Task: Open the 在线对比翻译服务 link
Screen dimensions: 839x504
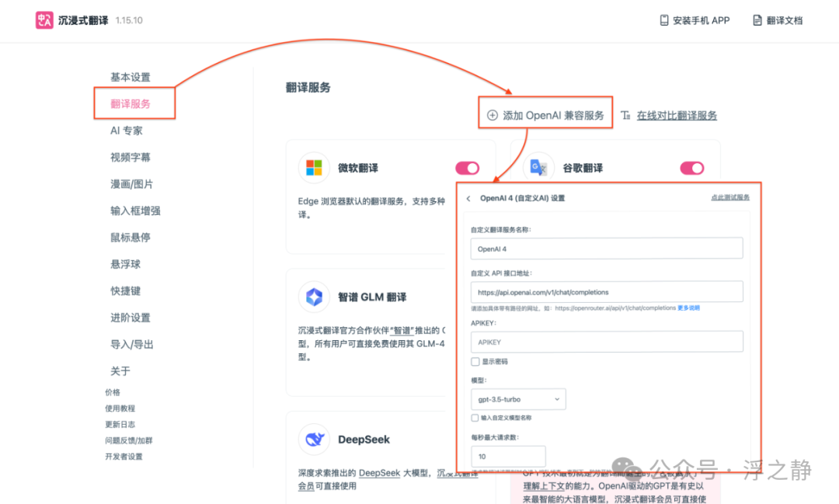Action: [677, 115]
